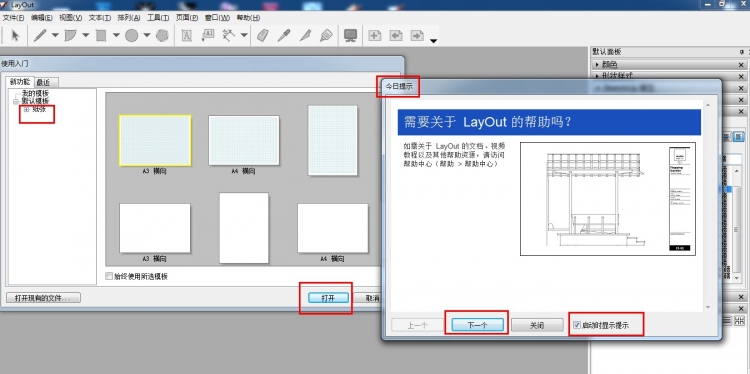Viewport: 750px width, 374px height.
Task: Click tip dialog scrollbar down arrow
Action: pyautogui.click(x=708, y=308)
